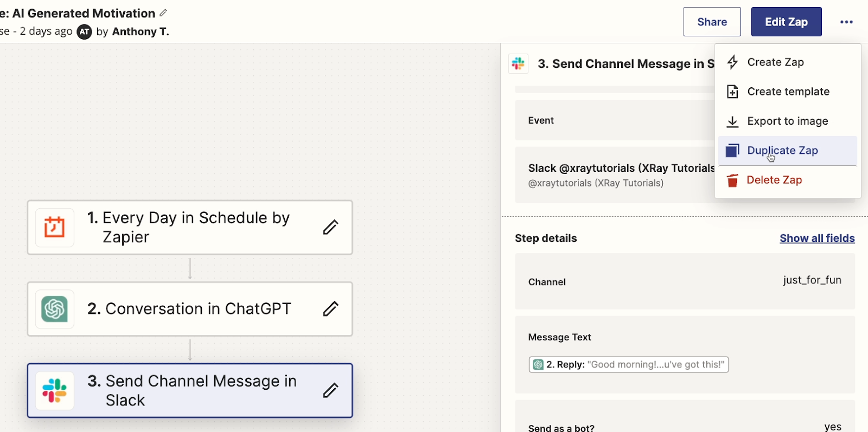Click the Share button
Viewport: 868px width, 432px height.
(712, 22)
